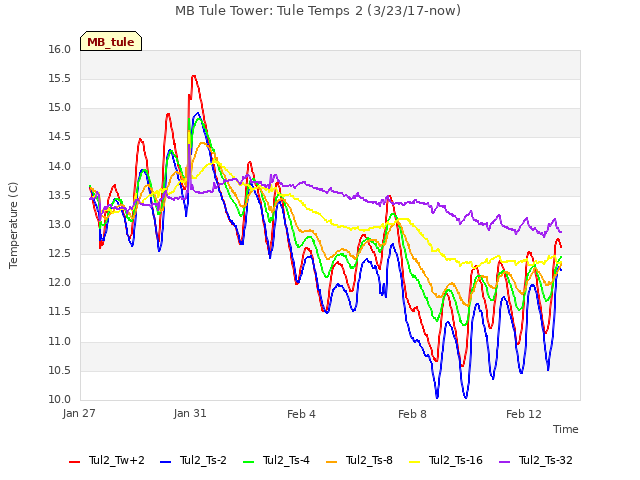The image size is (640, 480).
Task: Click the 15.0 y-axis value
Action: click(x=60, y=108)
